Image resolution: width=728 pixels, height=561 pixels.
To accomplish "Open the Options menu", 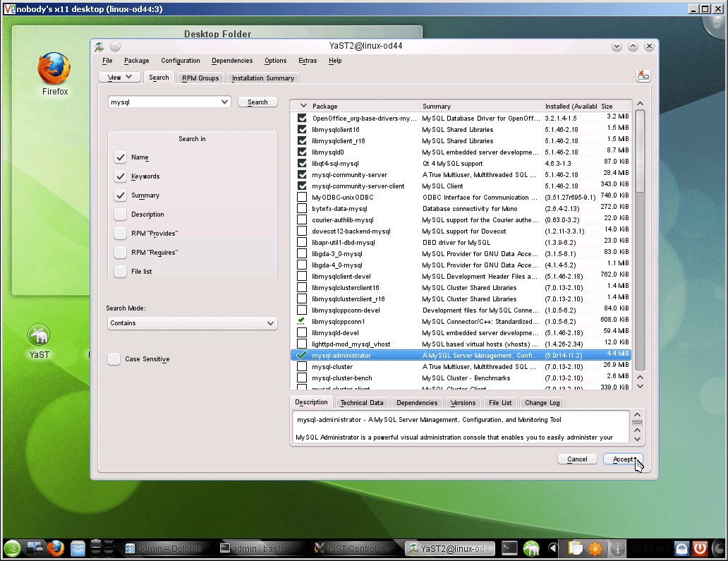I will [x=275, y=61].
